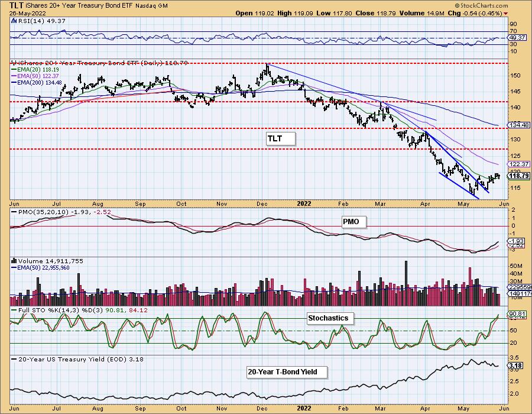Click the small chart icon beside RSI(14)
Viewport: 532px width, 414px height.
pos(14,21)
